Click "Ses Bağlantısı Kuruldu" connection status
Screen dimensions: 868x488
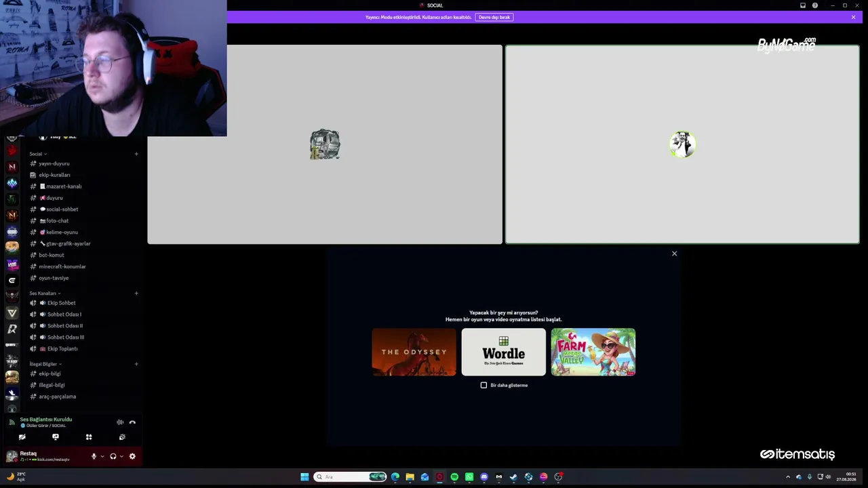[45, 420]
